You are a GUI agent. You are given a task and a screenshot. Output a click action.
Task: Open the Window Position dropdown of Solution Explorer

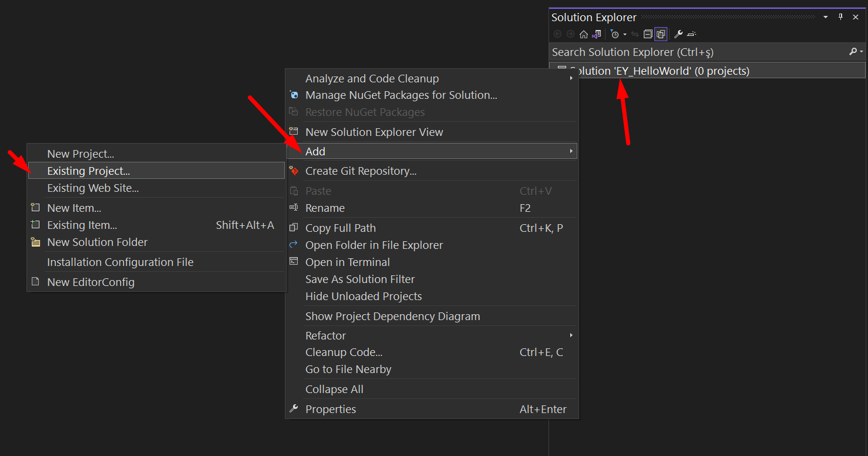coord(826,17)
